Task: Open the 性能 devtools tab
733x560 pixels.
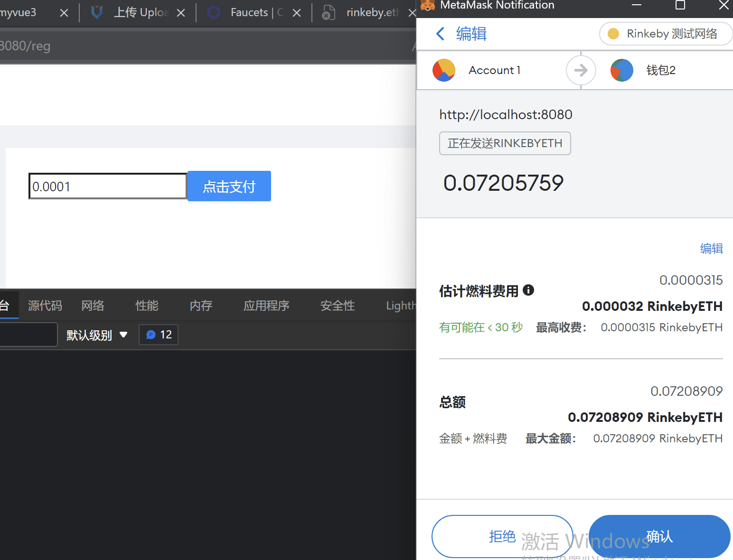Action: coord(147,305)
